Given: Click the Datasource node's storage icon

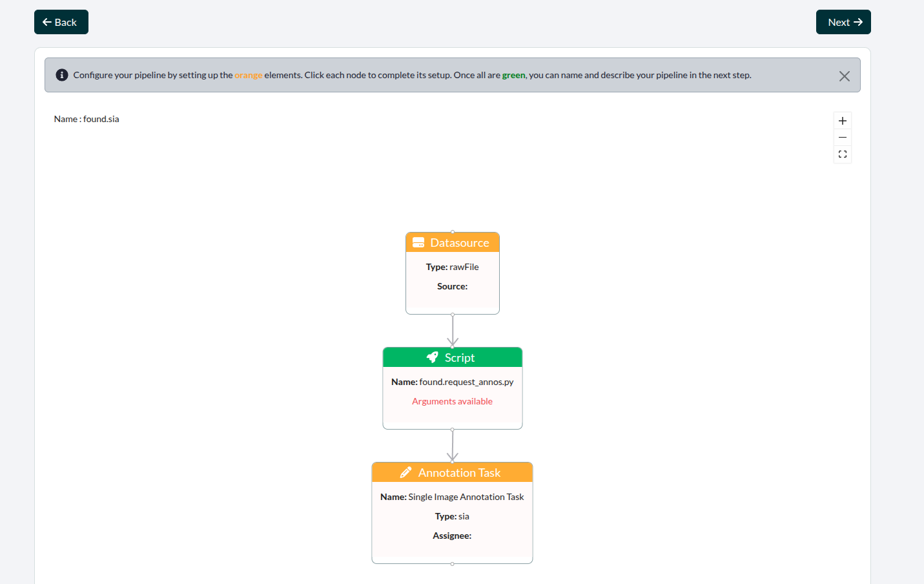Looking at the screenshot, I should (x=418, y=243).
